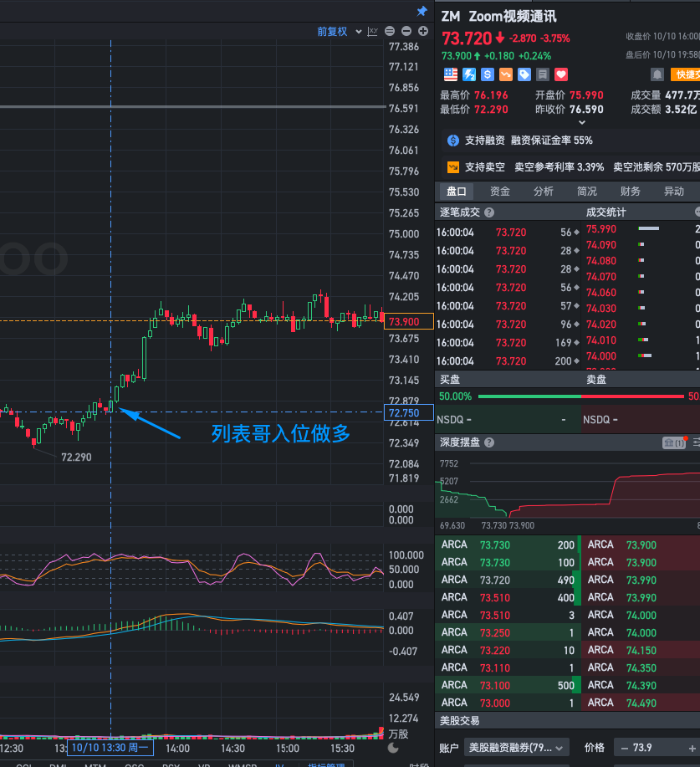
Task: Click the US flag market icon
Action: tap(451, 74)
